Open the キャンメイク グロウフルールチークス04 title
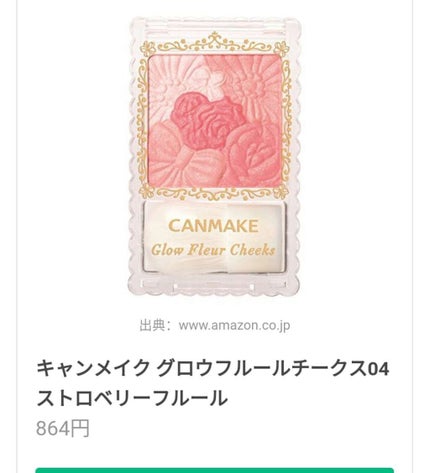Viewport: 430px width, 473px height. click(x=213, y=369)
